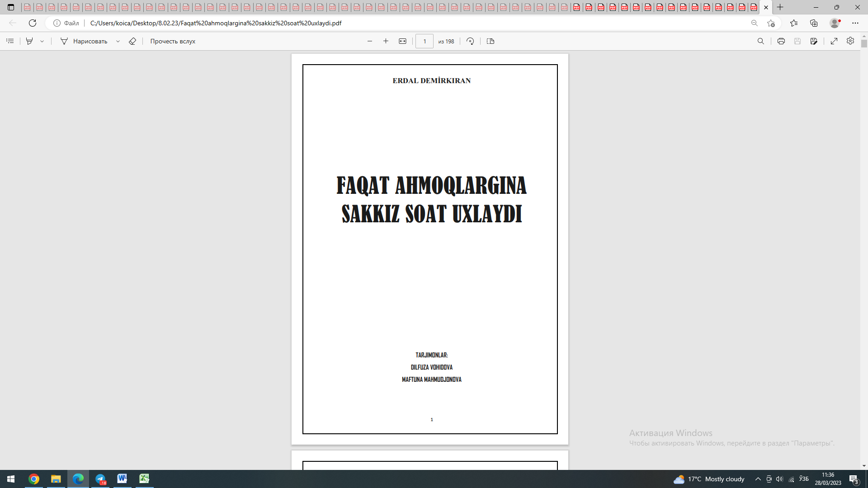Open the table of contents panel
The height and width of the screenshot is (488, 868).
[x=10, y=41]
